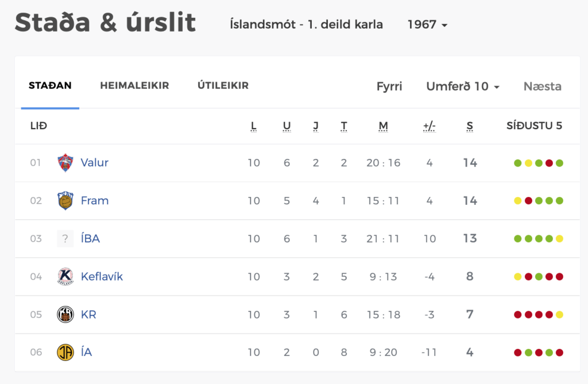The image size is (588, 384).
Task: Click the Næsta next-round button
Action: coord(543,87)
